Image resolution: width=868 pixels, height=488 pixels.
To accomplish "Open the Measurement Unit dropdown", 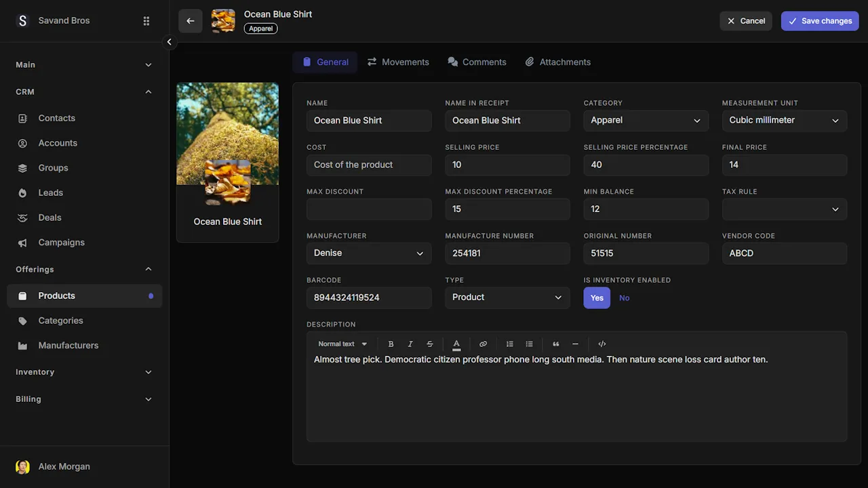I will click(785, 120).
